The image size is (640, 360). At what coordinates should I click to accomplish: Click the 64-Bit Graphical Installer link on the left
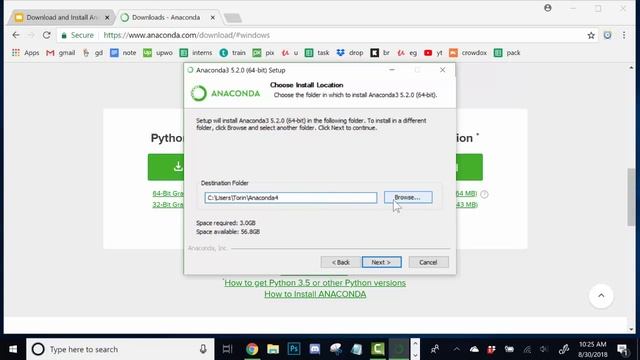(168, 193)
